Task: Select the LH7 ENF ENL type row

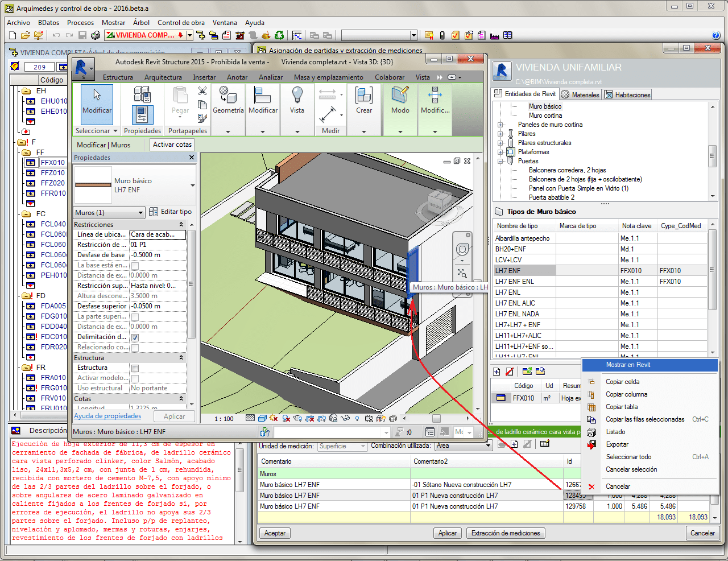Action: coord(515,282)
